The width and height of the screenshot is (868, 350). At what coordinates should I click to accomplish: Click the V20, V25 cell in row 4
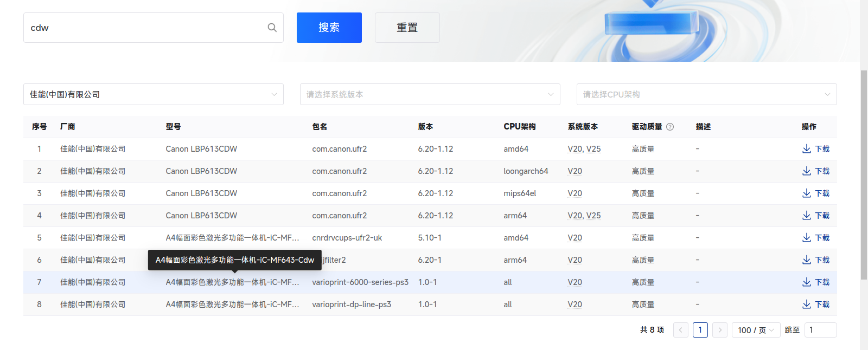point(584,216)
